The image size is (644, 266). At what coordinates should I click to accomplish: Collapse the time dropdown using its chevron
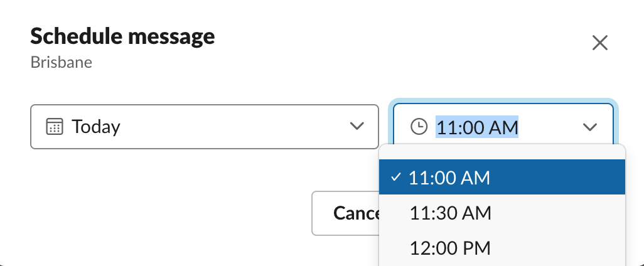tap(589, 127)
